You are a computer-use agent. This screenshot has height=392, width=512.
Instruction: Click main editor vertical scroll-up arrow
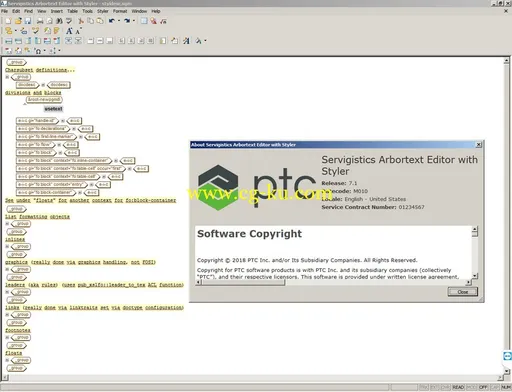point(506,61)
